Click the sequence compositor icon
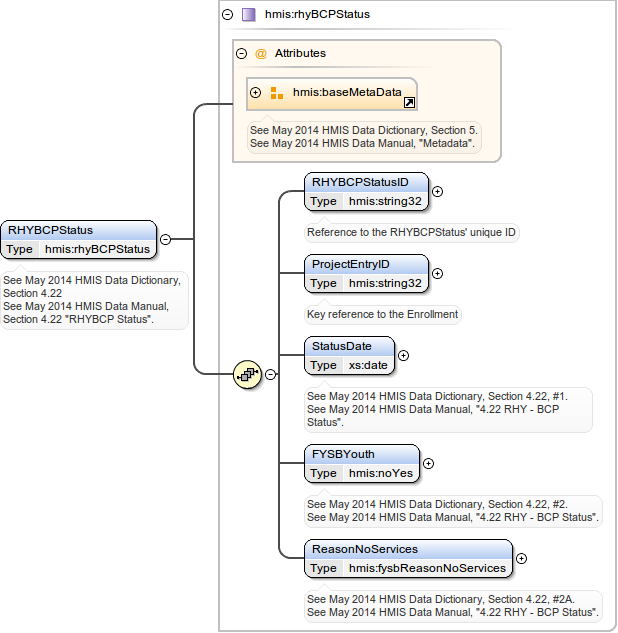 point(246,374)
